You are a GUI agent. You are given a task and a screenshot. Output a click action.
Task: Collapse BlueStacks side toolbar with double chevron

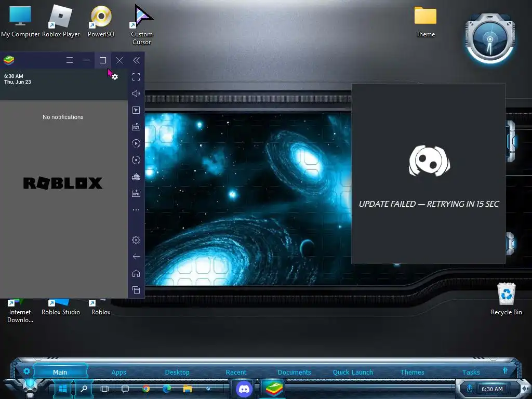coord(137,60)
